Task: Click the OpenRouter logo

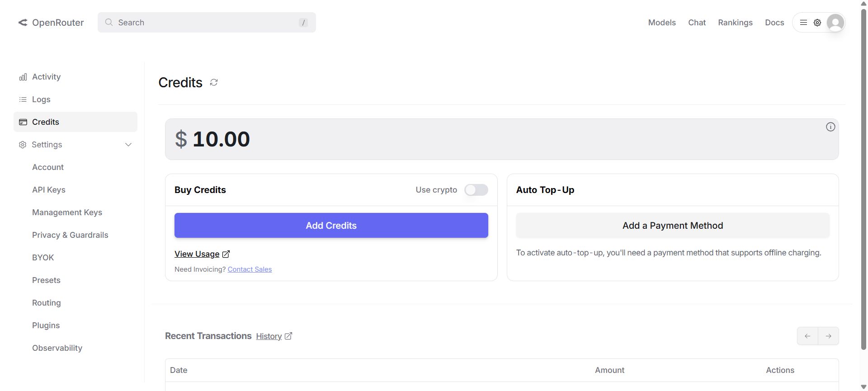Action: pos(51,23)
